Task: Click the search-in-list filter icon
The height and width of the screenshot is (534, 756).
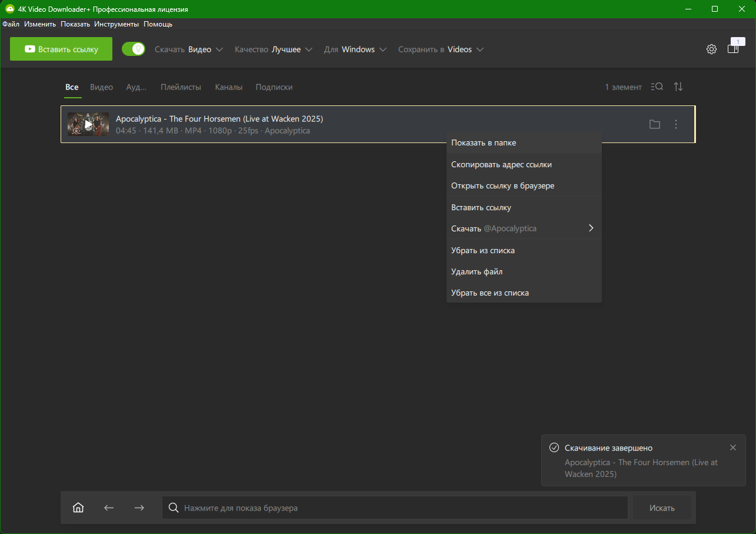Action: point(657,87)
